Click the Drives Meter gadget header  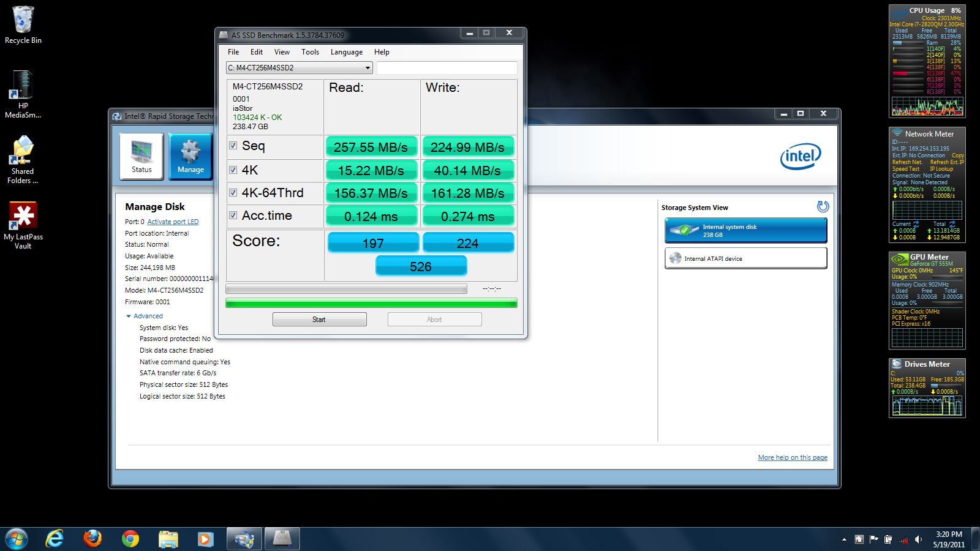pyautogui.click(x=927, y=364)
